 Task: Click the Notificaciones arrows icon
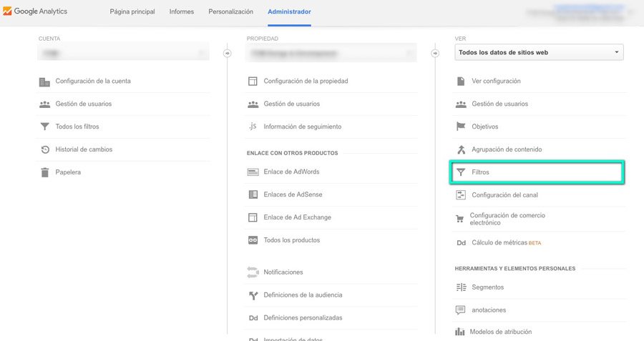pos(253,272)
